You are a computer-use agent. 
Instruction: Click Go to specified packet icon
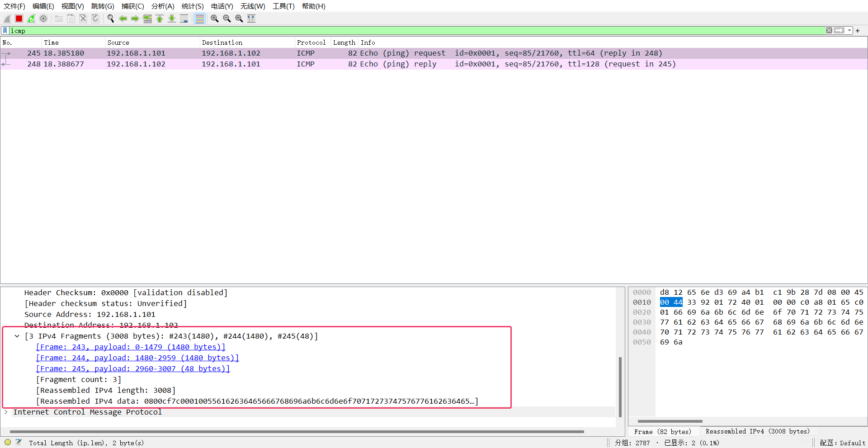point(147,19)
